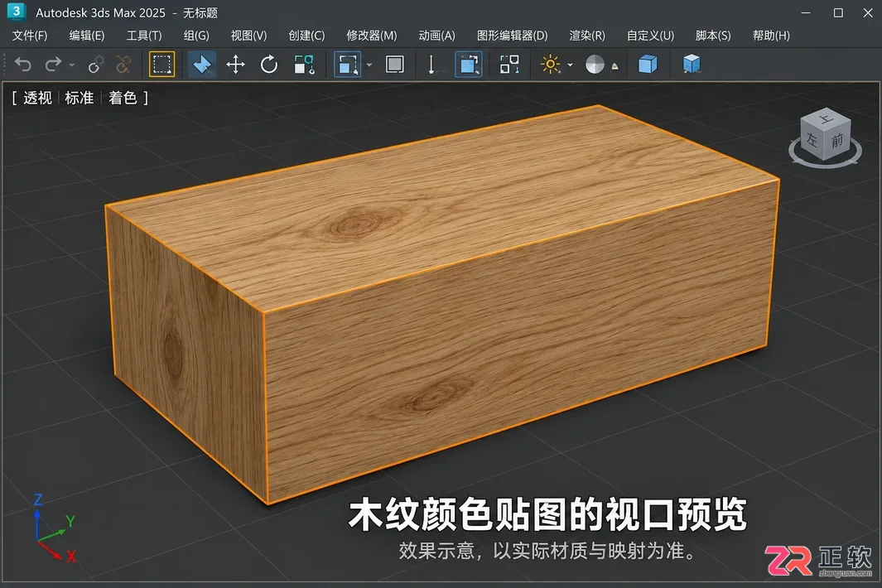The width and height of the screenshot is (882, 588).
Task: Open the 创建(C) menu
Action: coord(306,36)
